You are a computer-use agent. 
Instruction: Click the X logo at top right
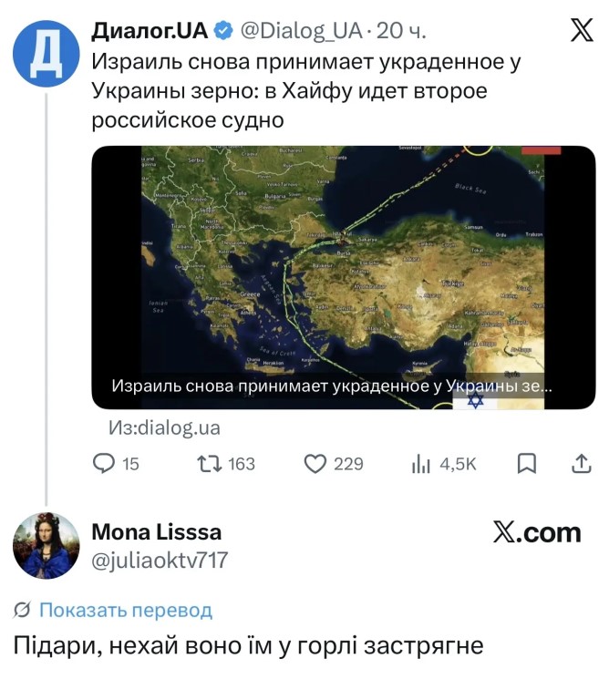[x=581, y=31]
